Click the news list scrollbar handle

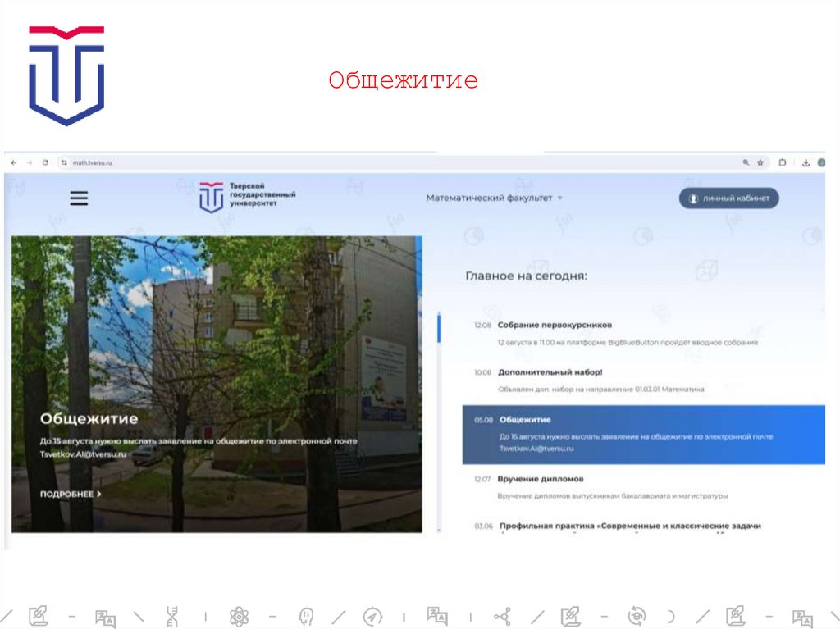point(439,328)
